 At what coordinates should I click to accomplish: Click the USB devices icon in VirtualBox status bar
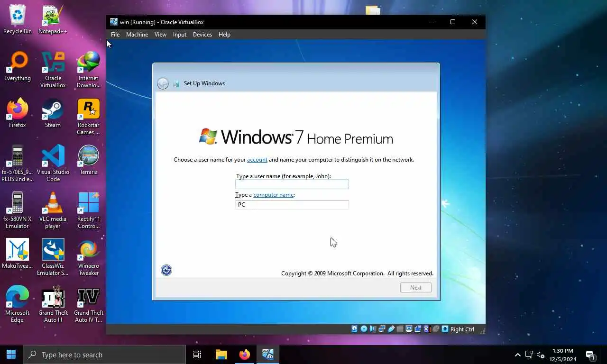coord(391,329)
